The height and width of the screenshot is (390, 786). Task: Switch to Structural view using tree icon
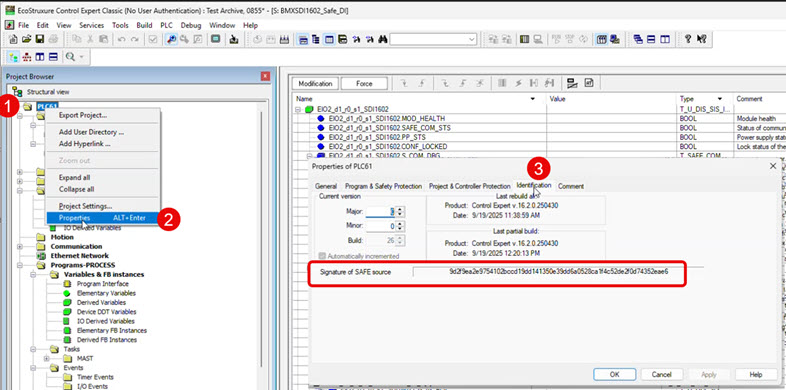tap(14, 57)
